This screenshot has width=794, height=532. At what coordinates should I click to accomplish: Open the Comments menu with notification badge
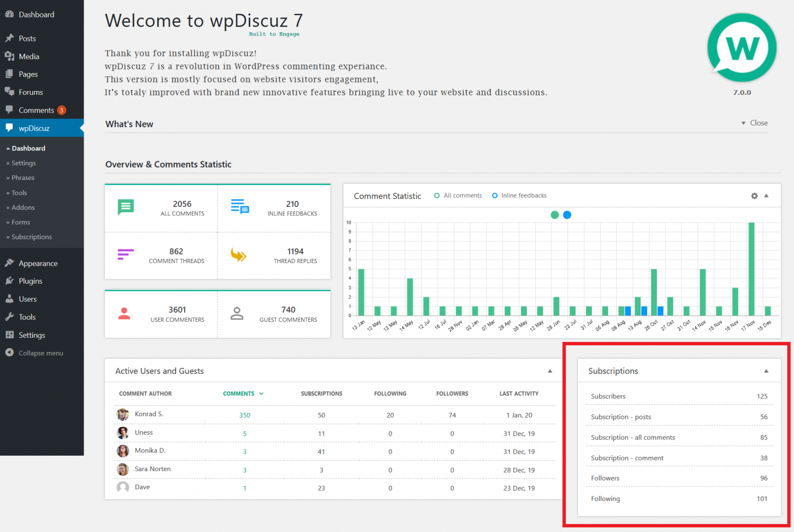pyautogui.click(x=35, y=110)
